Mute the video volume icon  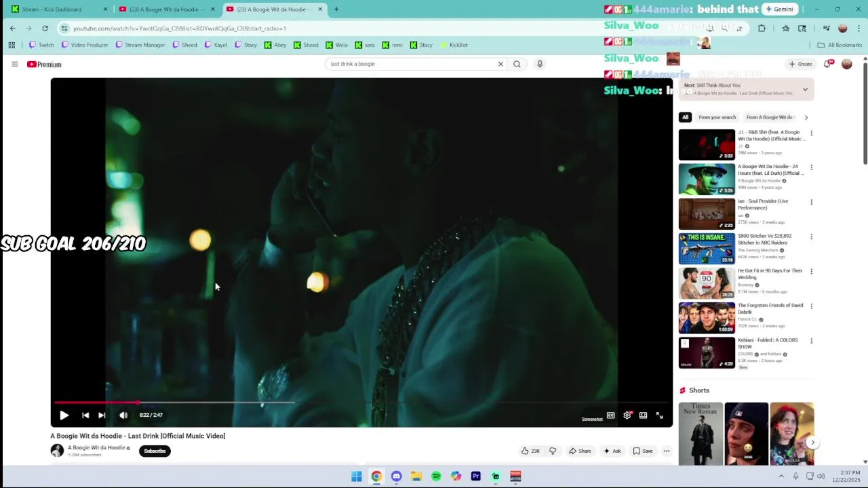[x=123, y=415]
